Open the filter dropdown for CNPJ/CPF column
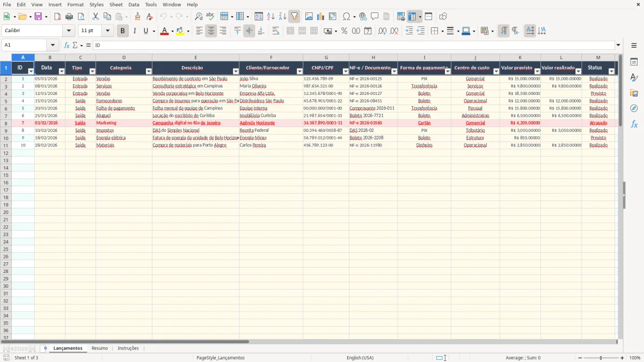The image size is (644, 362). coord(346,71)
